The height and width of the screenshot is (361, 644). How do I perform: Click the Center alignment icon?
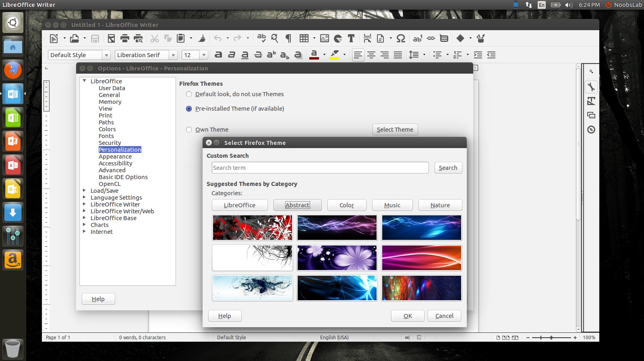tap(371, 55)
